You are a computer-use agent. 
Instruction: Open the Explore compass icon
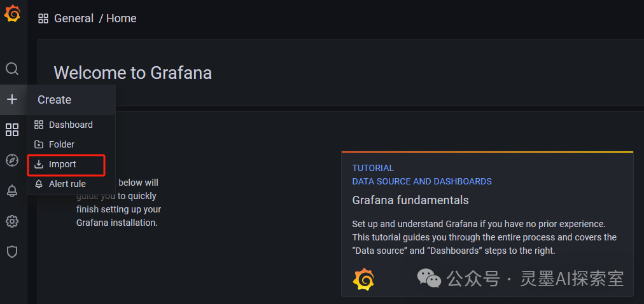pos(12,160)
